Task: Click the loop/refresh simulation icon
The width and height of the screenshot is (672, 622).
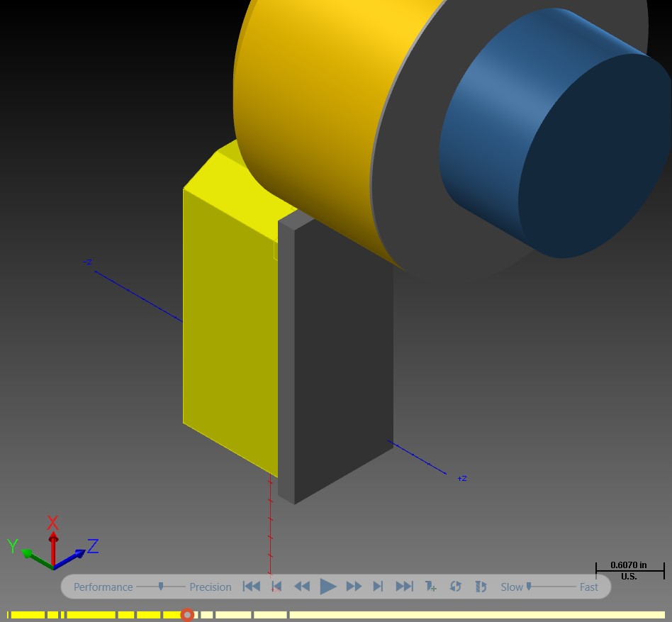Action: pos(456,587)
